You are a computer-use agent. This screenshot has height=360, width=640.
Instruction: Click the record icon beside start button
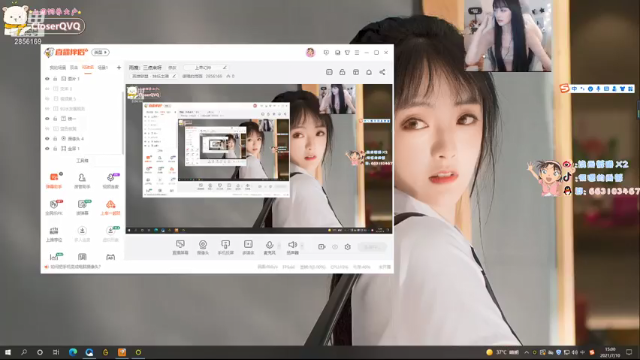coord(322,247)
